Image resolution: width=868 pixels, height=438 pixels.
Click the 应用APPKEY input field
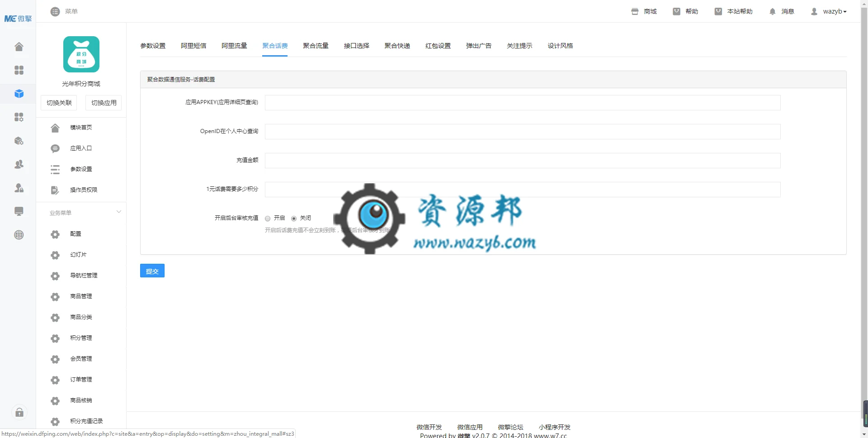(523, 103)
